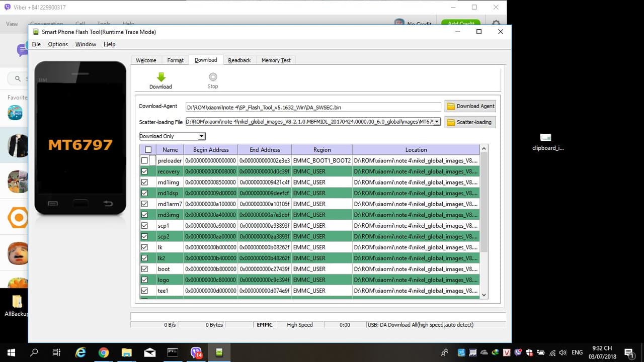The height and width of the screenshot is (362, 644).
Task: Click the partition list scroll-down arrow
Action: [484, 295]
